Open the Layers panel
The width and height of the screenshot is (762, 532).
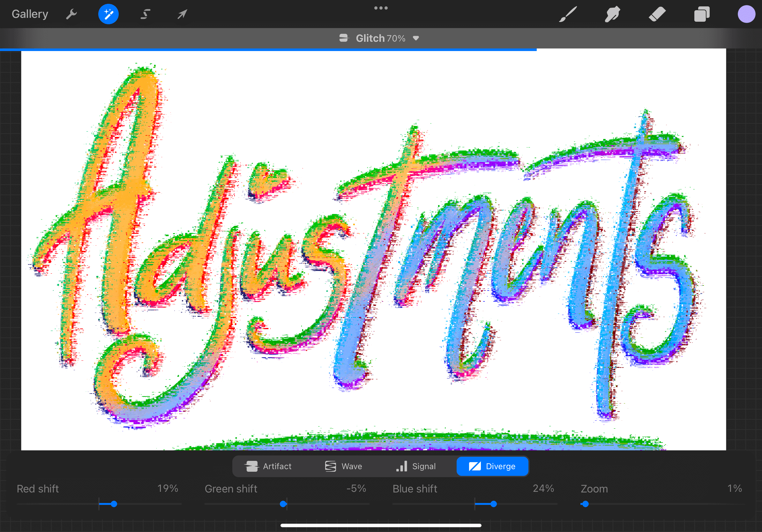tap(702, 14)
